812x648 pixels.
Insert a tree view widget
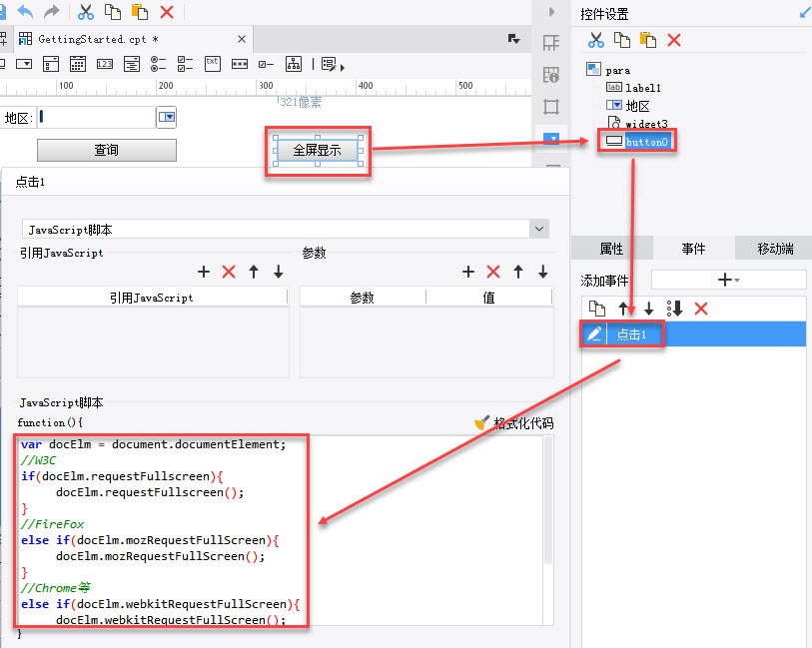pyautogui.click(x=294, y=64)
